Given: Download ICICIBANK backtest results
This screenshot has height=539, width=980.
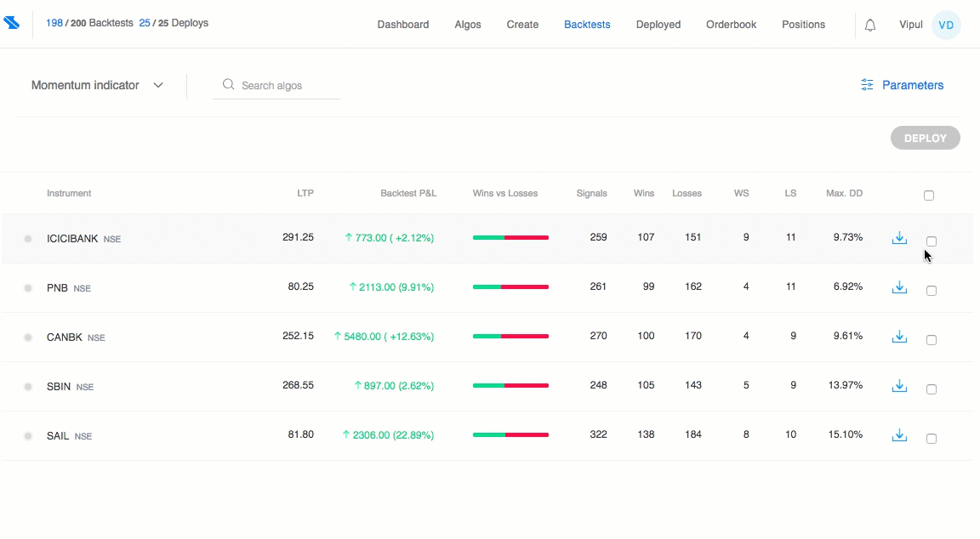Looking at the screenshot, I should (899, 238).
